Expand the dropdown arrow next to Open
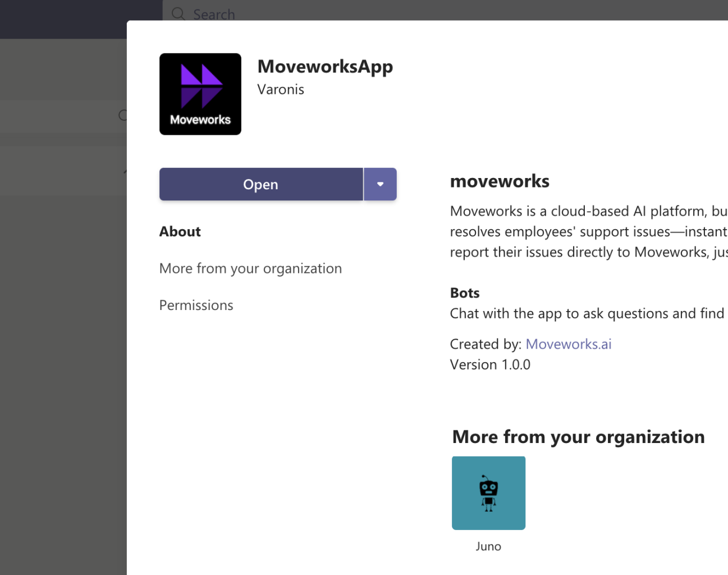This screenshot has width=728, height=575. coord(381,184)
